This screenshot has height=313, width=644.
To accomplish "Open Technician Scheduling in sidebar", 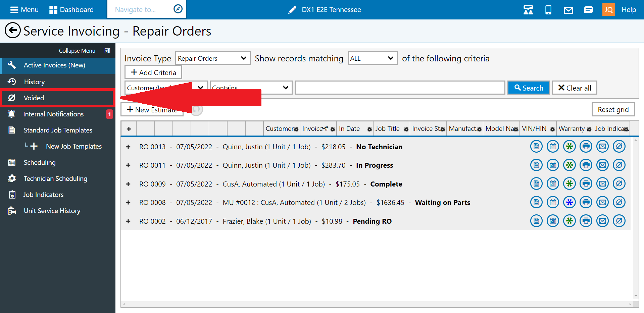I will 58,178.
